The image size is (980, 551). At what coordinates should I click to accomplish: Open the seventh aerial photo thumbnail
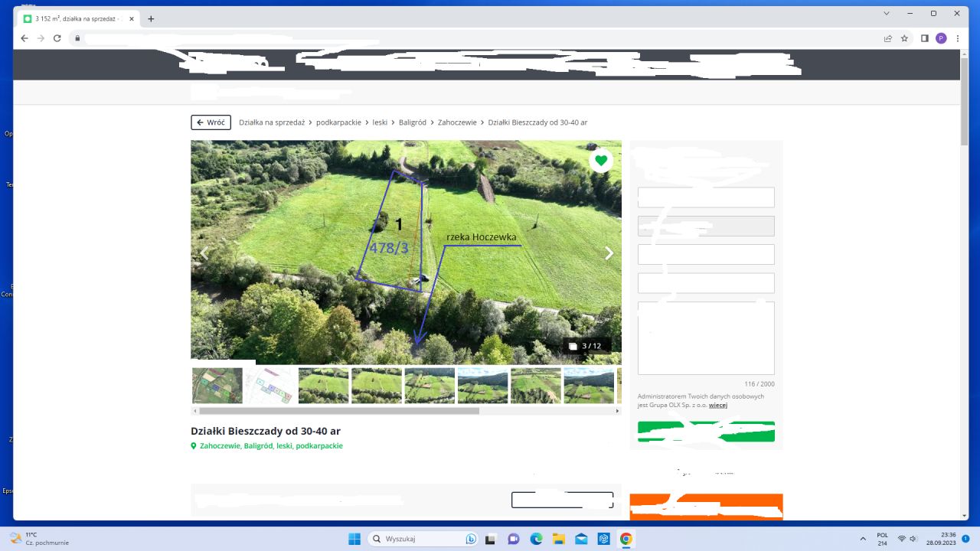tap(536, 386)
